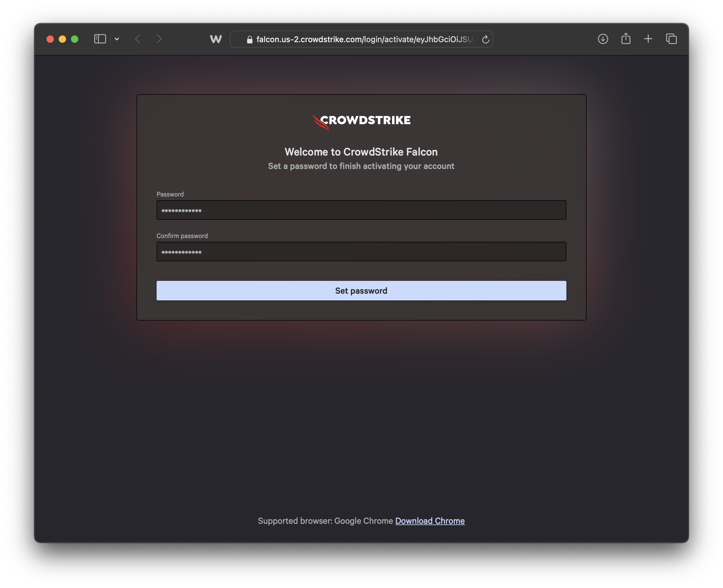The height and width of the screenshot is (588, 723).
Task: Toggle the sidebar with the sidebar icon
Action: click(x=100, y=39)
